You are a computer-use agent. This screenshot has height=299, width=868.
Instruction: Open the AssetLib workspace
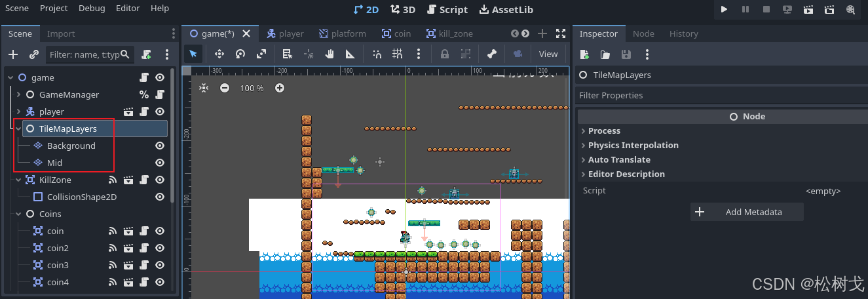click(506, 9)
